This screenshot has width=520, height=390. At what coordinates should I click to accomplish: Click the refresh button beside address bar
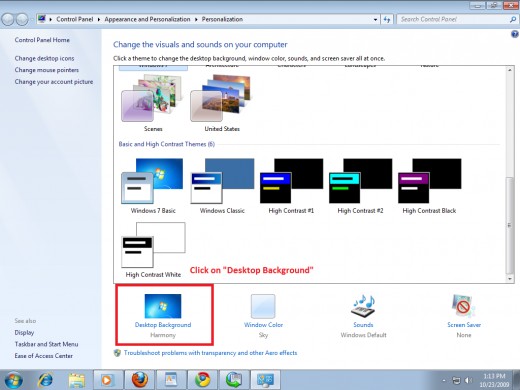coord(387,19)
